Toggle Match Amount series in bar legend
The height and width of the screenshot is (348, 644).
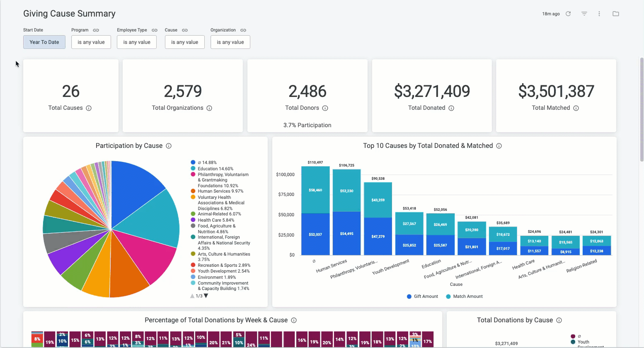coord(464,297)
